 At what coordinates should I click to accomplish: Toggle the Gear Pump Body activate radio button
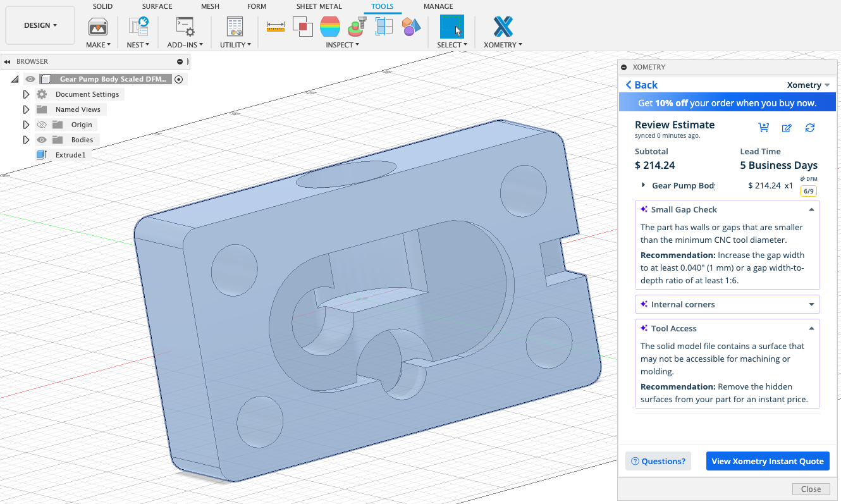pyautogui.click(x=178, y=79)
